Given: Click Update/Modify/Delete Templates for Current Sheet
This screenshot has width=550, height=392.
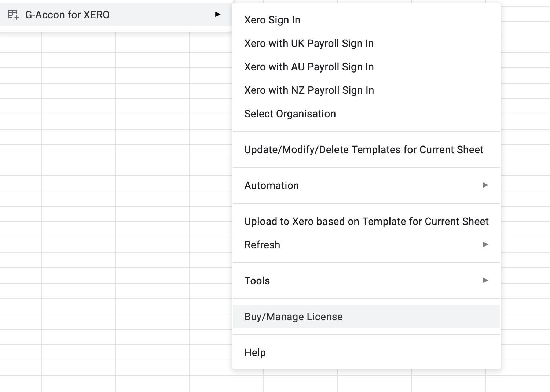Looking at the screenshot, I should [x=363, y=149].
